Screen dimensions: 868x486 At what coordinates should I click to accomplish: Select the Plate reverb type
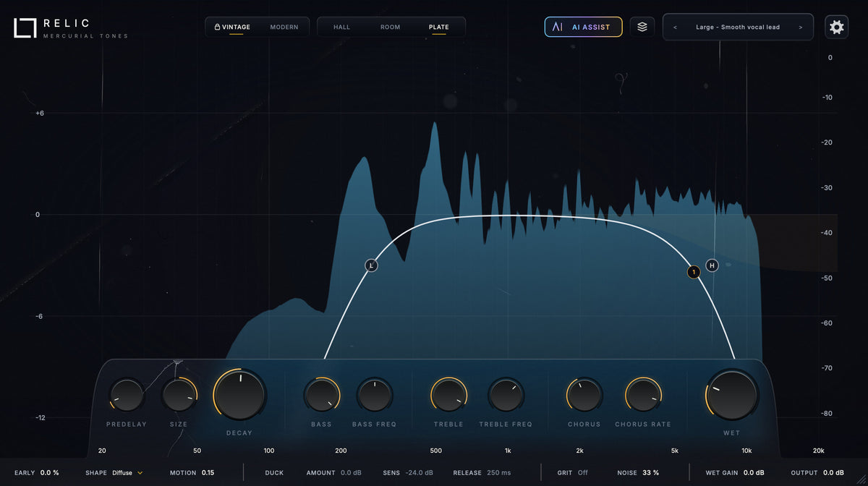coord(438,27)
